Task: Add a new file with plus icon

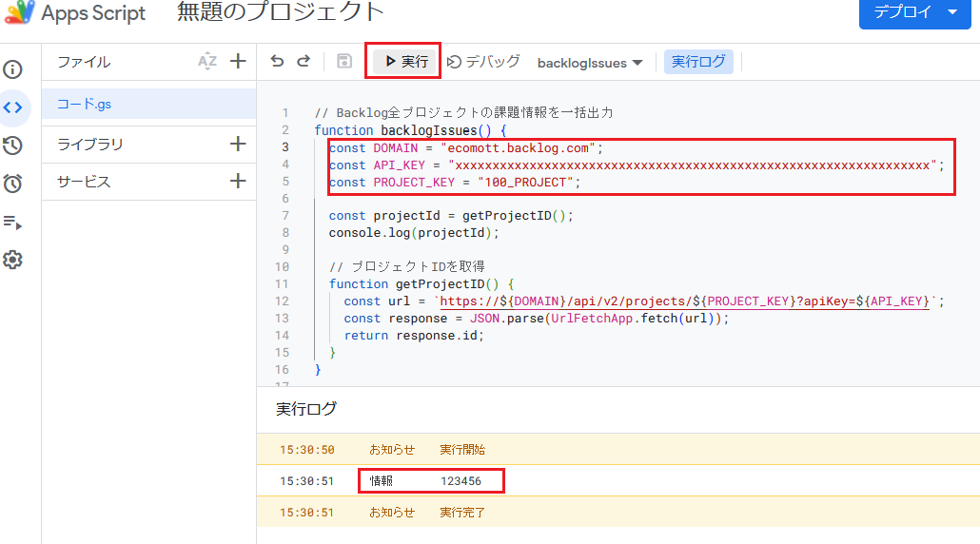Action: [238, 61]
